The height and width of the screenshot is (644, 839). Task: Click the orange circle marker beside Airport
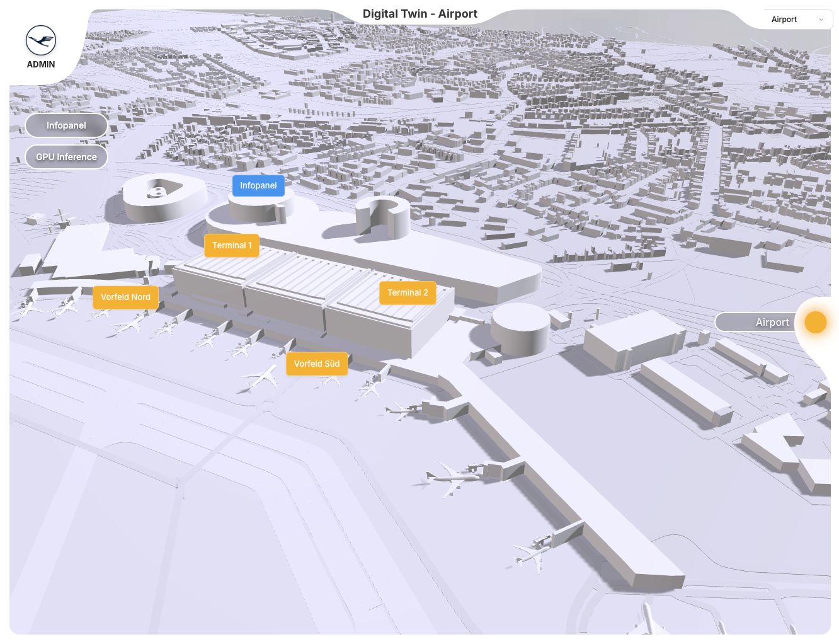[815, 322]
